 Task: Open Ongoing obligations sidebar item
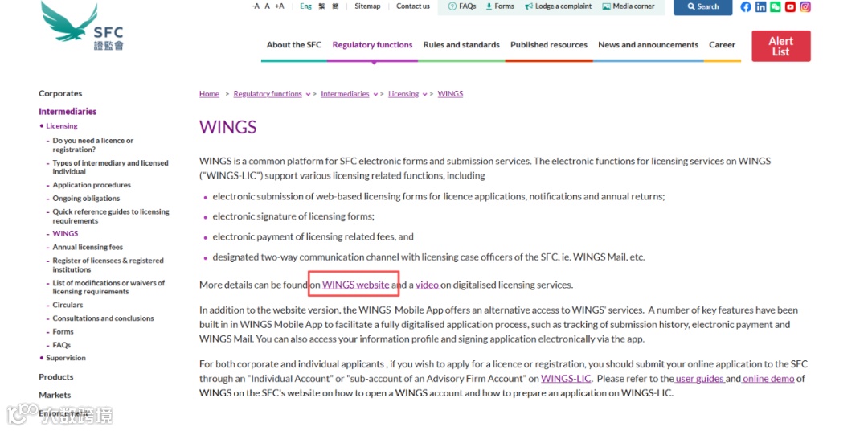(86, 199)
